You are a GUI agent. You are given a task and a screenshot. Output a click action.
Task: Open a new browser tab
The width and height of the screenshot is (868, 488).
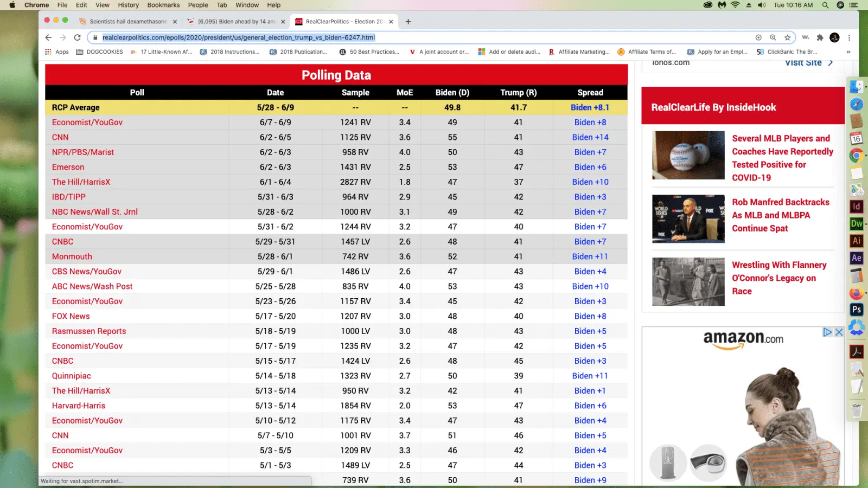coord(408,22)
